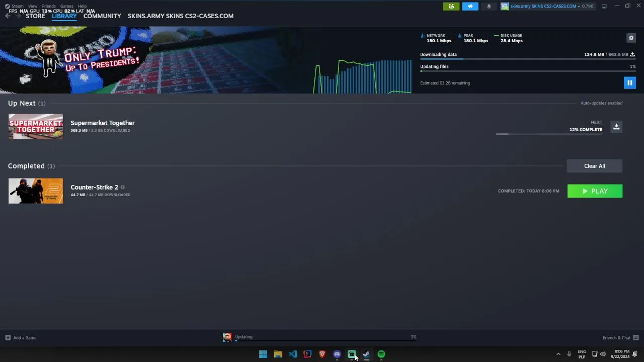Click the account avatar picture

(x=505, y=6)
